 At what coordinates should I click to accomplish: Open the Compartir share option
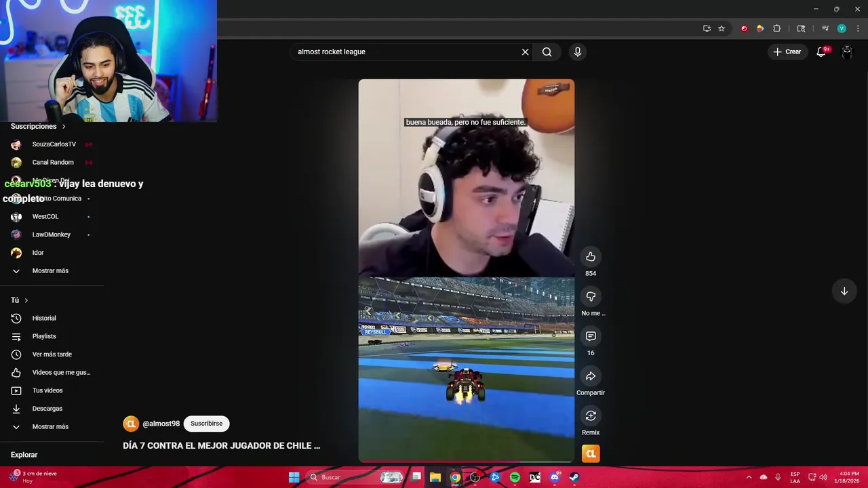(591, 376)
